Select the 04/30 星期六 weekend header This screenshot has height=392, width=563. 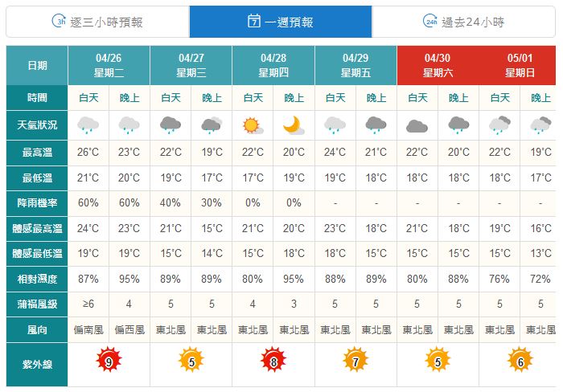pyautogui.click(x=438, y=65)
